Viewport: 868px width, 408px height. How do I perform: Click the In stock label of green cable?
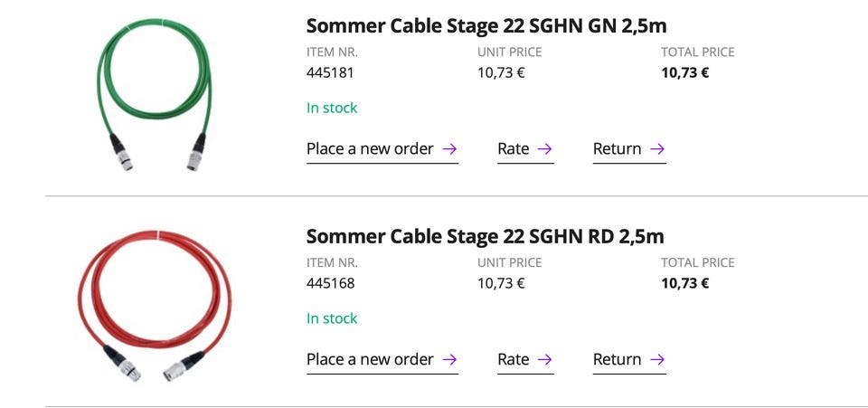coord(332,108)
